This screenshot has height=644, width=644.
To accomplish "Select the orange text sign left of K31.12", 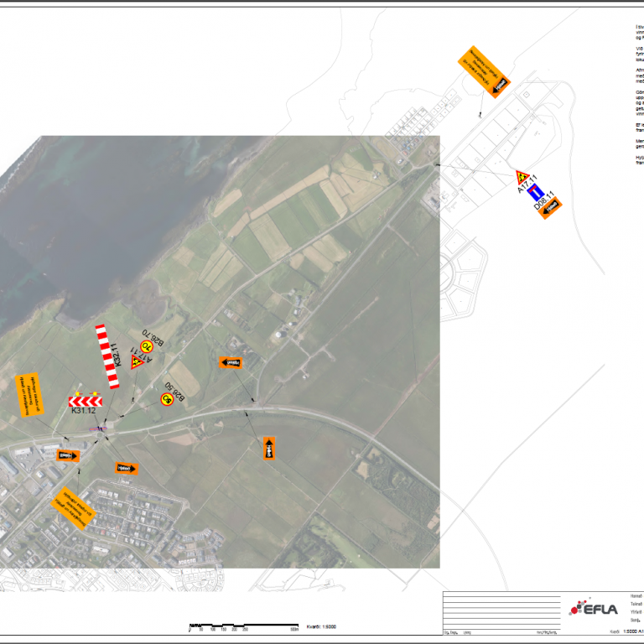I will click(x=29, y=394).
